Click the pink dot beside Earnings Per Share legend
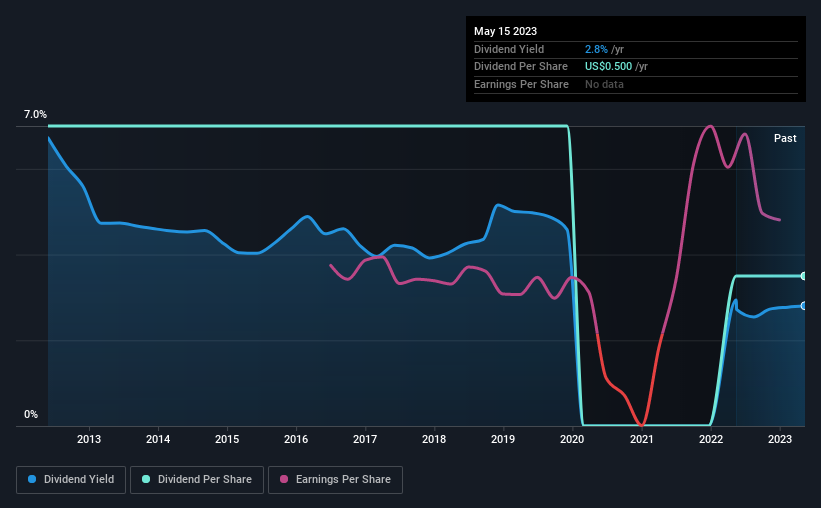This screenshot has height=508, width=821. click(x=285, y=480)
